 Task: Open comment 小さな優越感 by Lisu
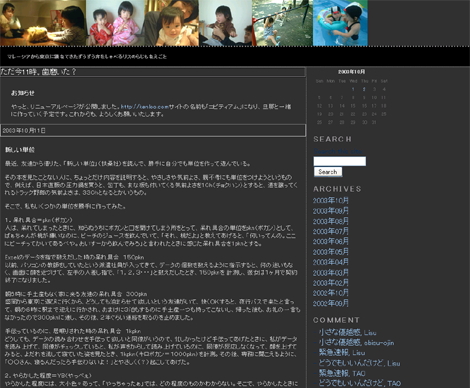[347, 332]
